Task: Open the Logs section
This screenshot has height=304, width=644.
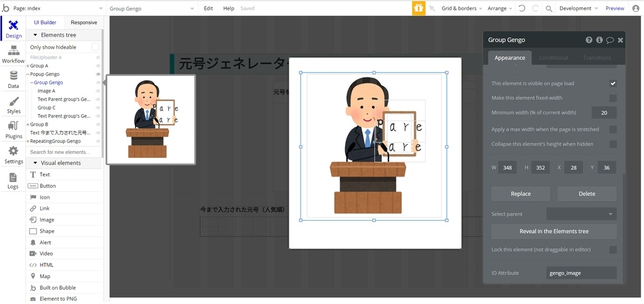Action: [x=13, y=181]
